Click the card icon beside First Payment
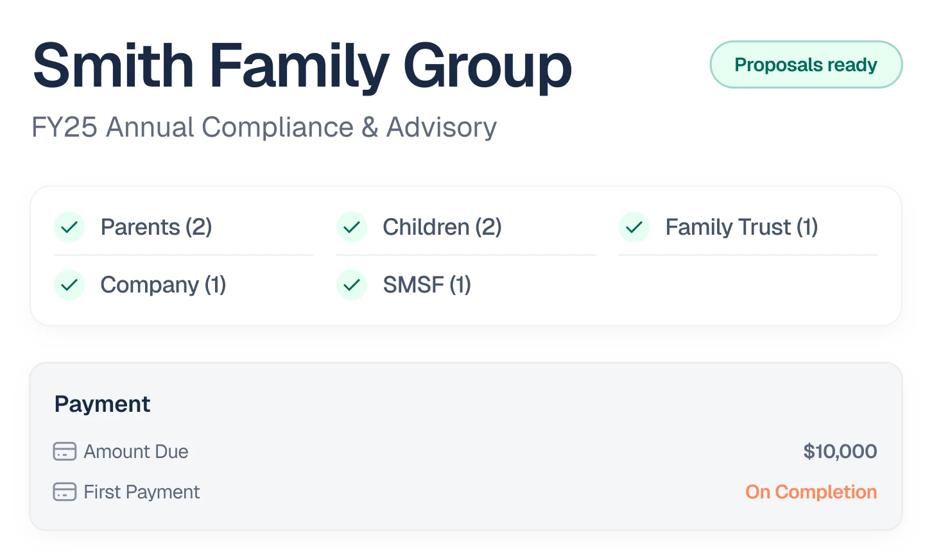Image resolution: width=932 pixels, height=560 pixels. [x=64, y=492]
